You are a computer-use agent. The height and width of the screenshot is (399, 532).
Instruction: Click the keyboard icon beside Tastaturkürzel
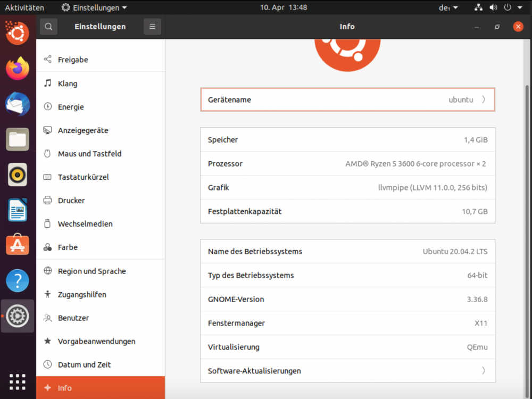47,177
